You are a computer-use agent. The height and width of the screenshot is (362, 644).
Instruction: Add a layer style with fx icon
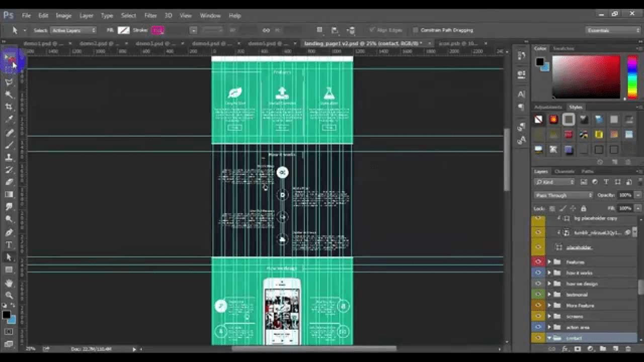click(565, 348)
